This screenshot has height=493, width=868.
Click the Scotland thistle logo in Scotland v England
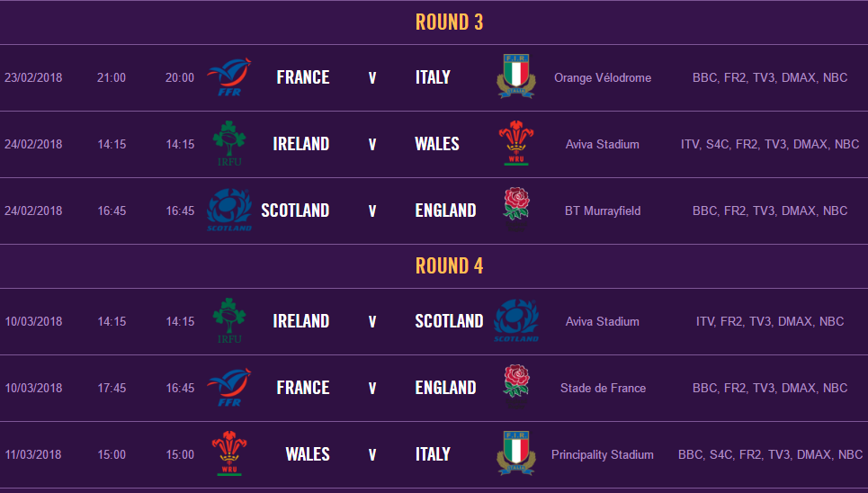[x=229, y=210]
